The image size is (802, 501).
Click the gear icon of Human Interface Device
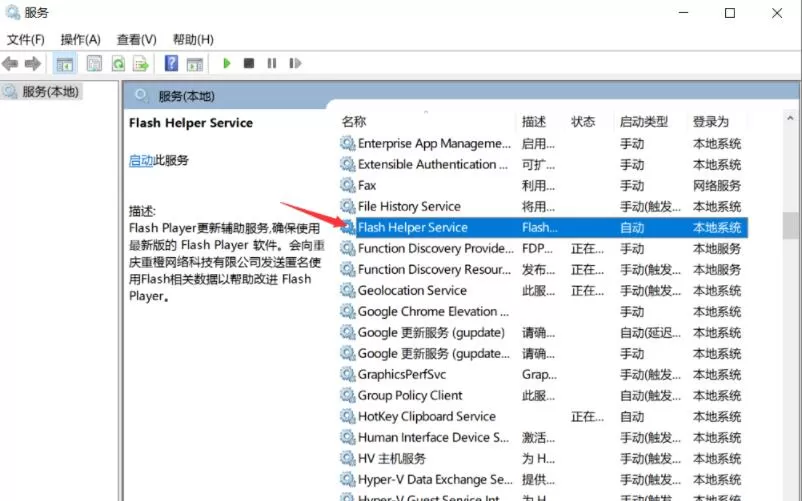coord(348,438)
